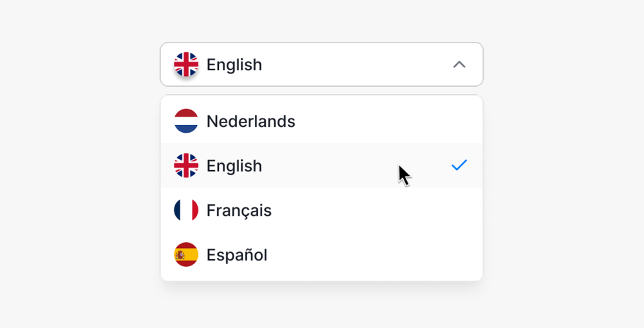Viewport: 644px width, 328px height.
Task: Click the 'Nederlands' label text
Action: (x=251, y=121)
